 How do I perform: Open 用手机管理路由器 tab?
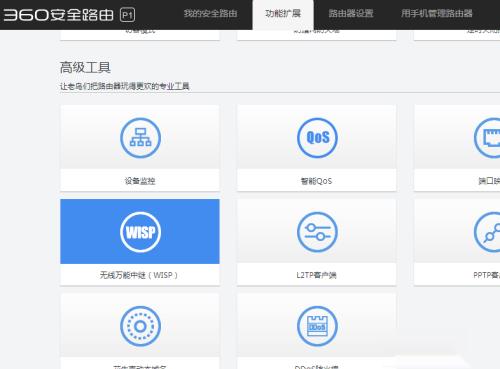point(437,14)
